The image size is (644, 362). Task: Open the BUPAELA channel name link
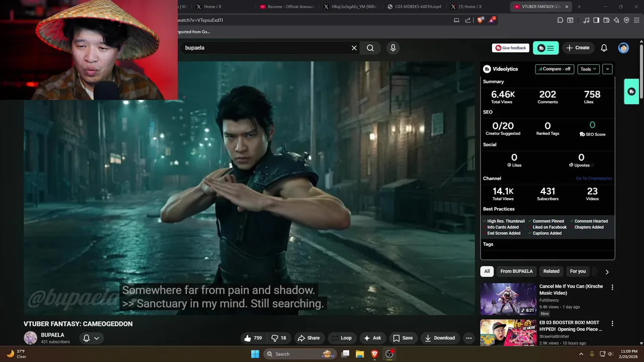pyautogui.click(x=52, y=335)
